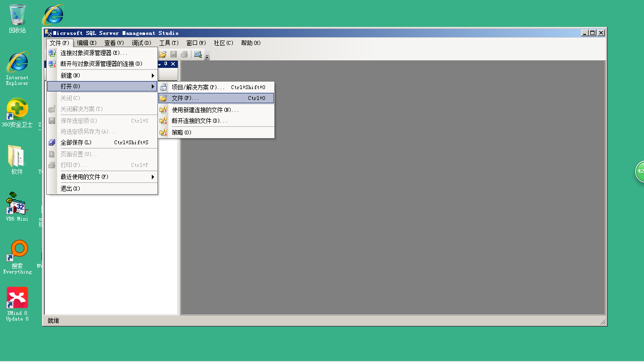Viewport: 644px width, 362px height.
Task: Open the 窗口(W) menu
Action: coord(196,43)
